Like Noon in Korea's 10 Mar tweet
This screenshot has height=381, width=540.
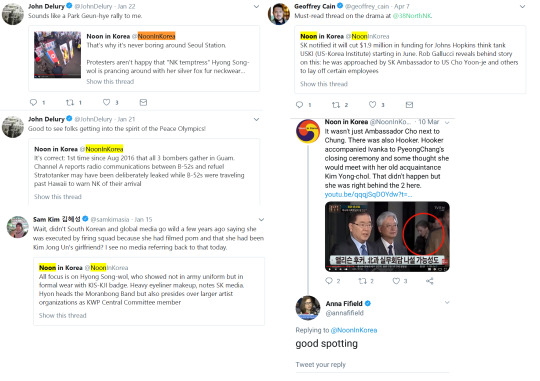[396, 281]
